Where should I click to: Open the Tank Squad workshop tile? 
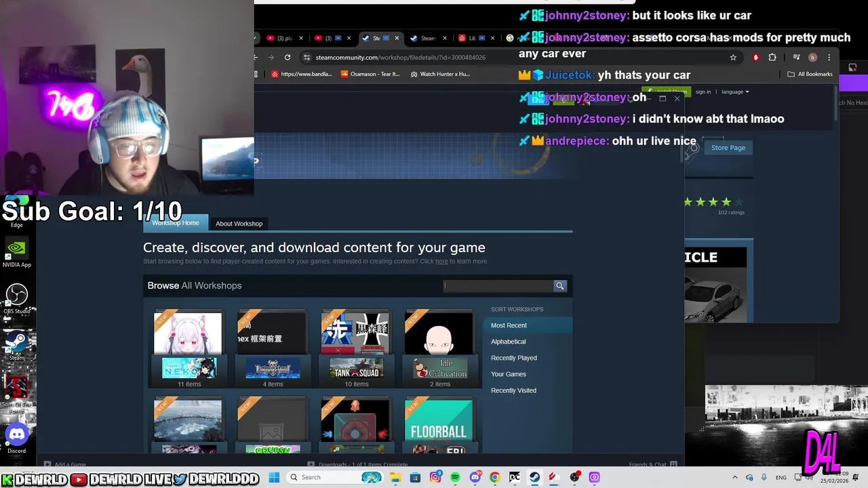click(x=356, y=349)
